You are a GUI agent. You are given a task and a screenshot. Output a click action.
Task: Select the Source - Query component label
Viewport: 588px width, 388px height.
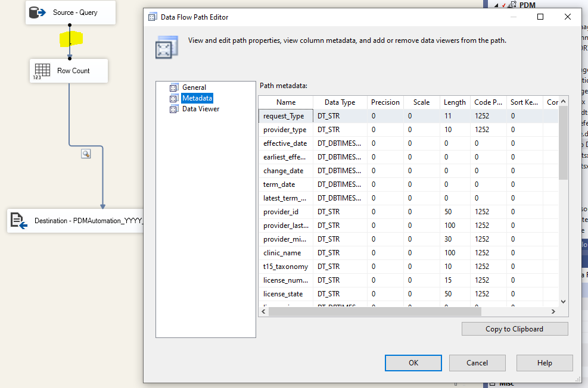(75, 12)
